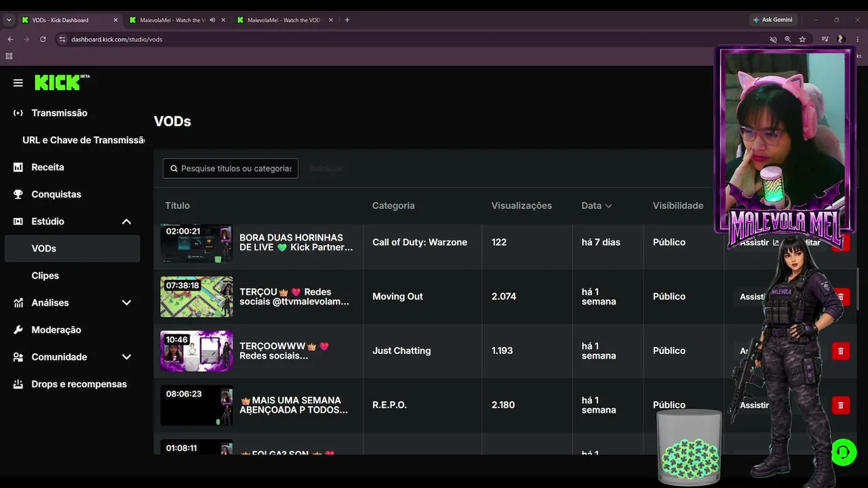Click the site information icon in address bar
This screenshot has width=868, height=488.
pos(62,39)
